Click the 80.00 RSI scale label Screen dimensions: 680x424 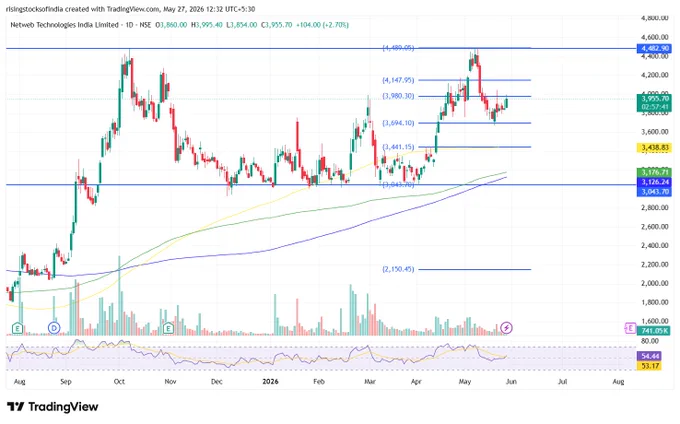point(649,341)
